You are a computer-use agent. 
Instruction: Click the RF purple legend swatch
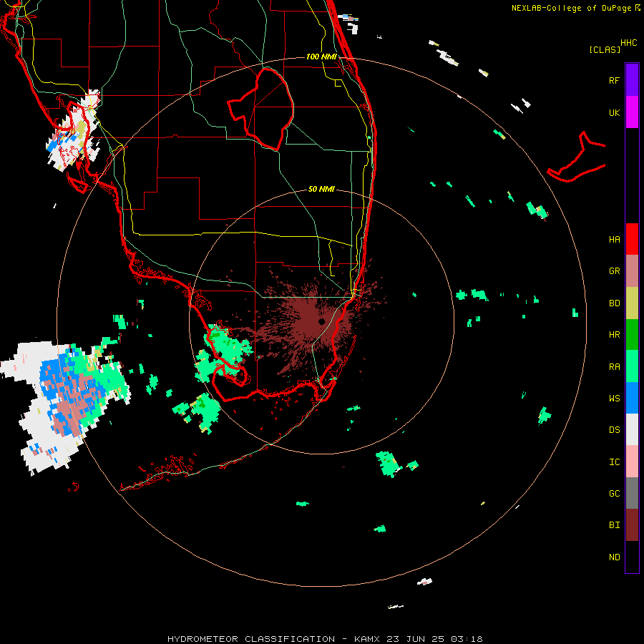coord(632,80)
